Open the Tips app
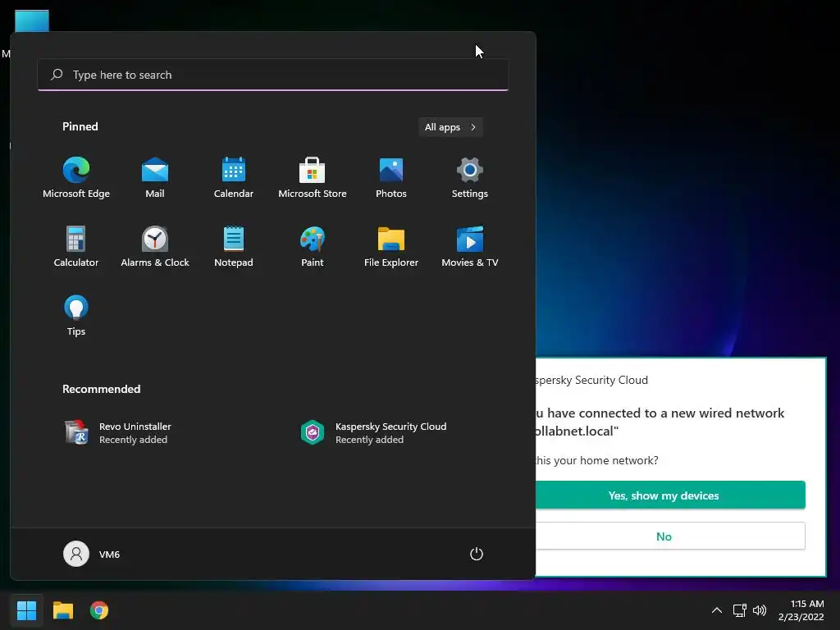 pyautogui.click(x=76, y=316)
